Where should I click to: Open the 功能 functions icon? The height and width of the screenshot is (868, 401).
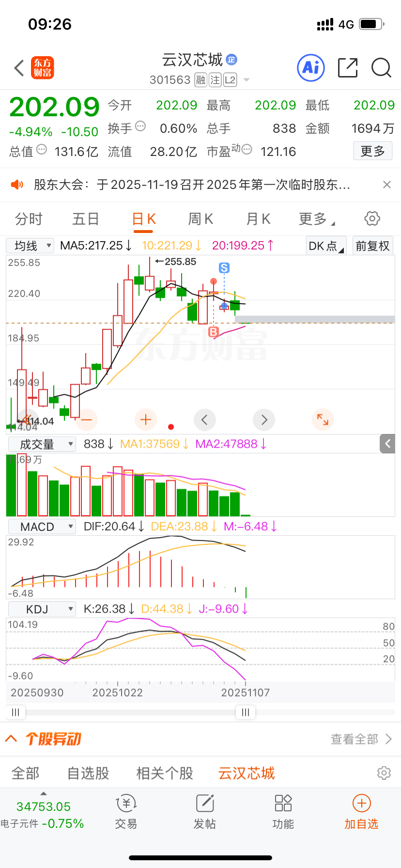[x=283, y=812]
